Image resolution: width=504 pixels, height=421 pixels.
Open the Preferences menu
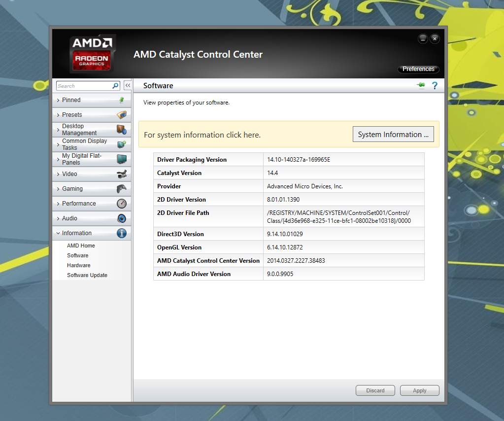(x=418, y=69)
